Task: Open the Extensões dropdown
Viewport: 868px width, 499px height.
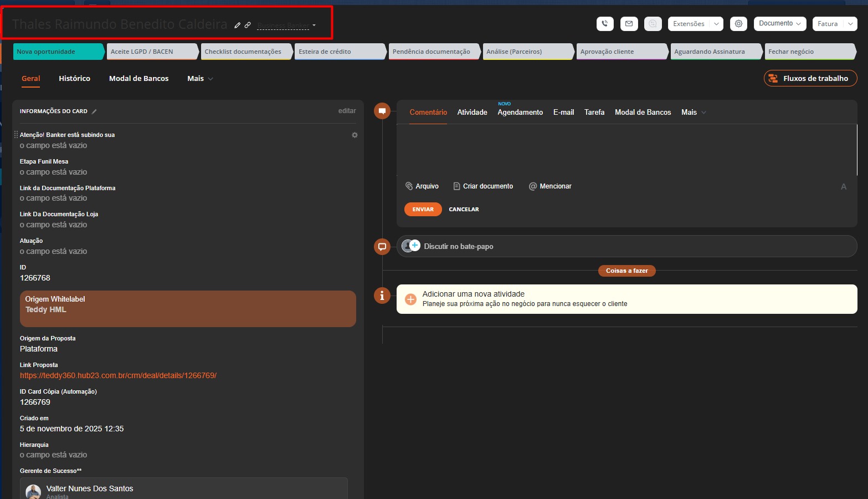Action: (695, 24)
